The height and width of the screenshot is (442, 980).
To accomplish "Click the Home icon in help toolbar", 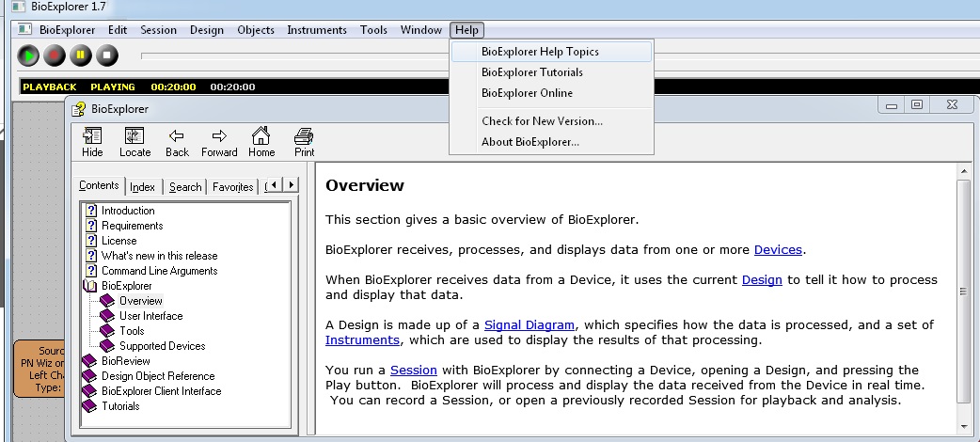I will point(261,142).
